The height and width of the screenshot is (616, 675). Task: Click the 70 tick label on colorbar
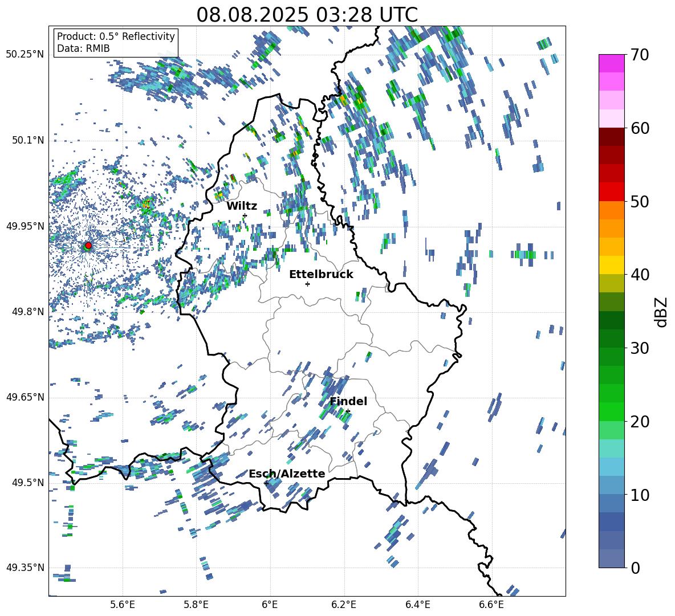[x=640, y=55]
